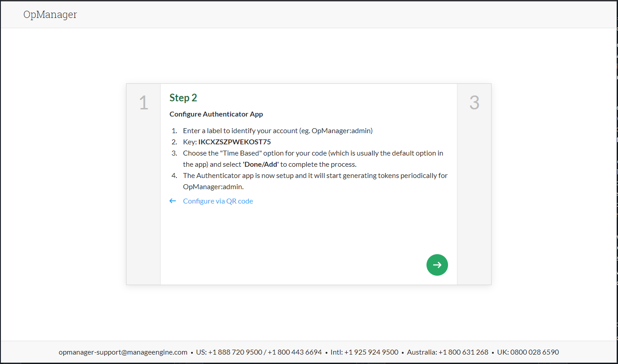Screen dimensions: 618x364
Task: Click the "Time Based" option instruction text
Action: 313,153
